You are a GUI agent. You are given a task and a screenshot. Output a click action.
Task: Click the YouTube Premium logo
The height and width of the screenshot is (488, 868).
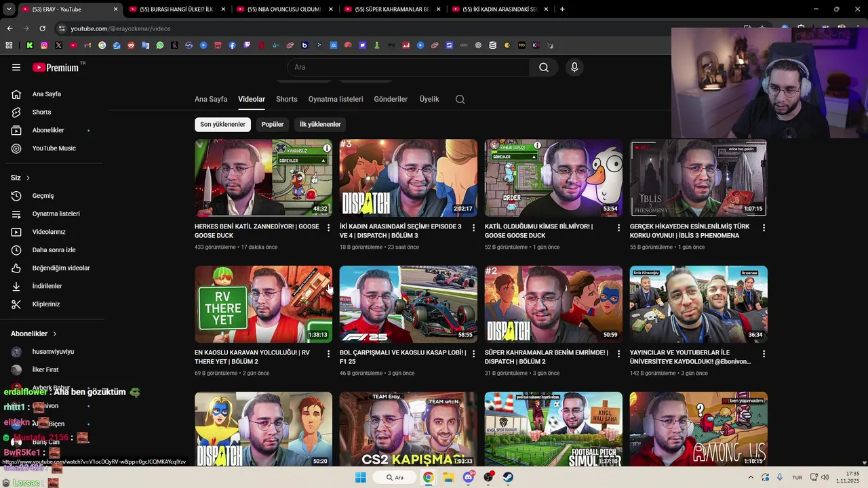click(56, 67)
